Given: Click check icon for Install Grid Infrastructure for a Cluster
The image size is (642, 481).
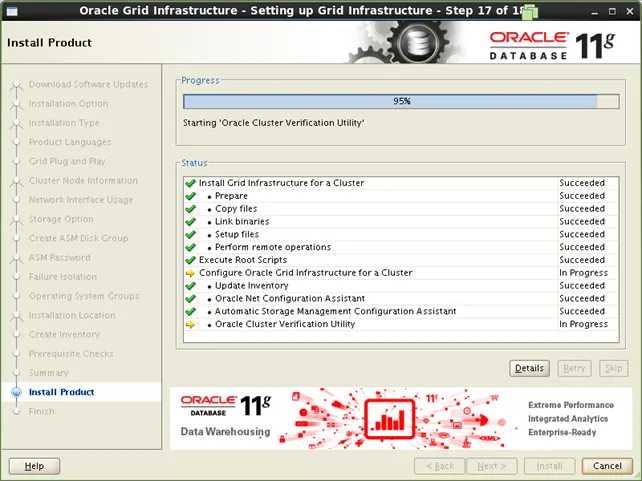Looking at the screenshot, I should click(x=190, y=183).
